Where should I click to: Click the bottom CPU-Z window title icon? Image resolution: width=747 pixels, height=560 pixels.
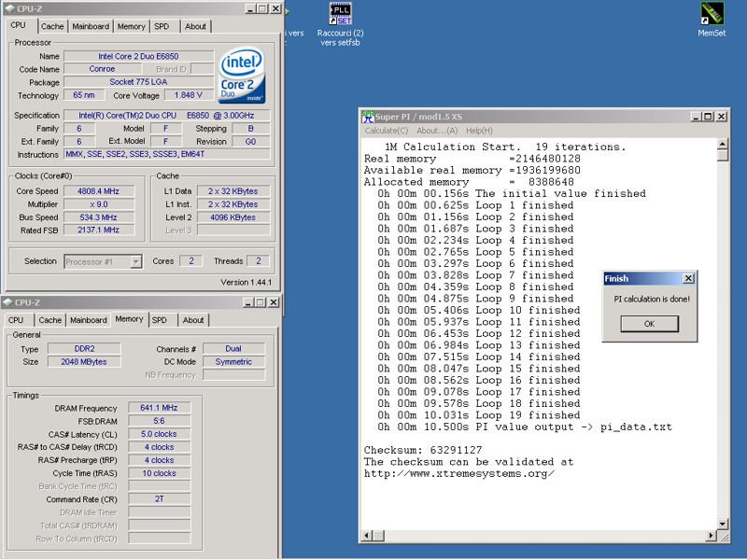pyautogui.click(x=7, y=302)
